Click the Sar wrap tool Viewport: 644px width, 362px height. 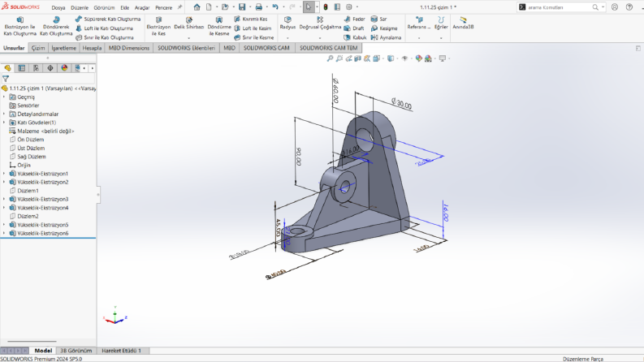378,19
